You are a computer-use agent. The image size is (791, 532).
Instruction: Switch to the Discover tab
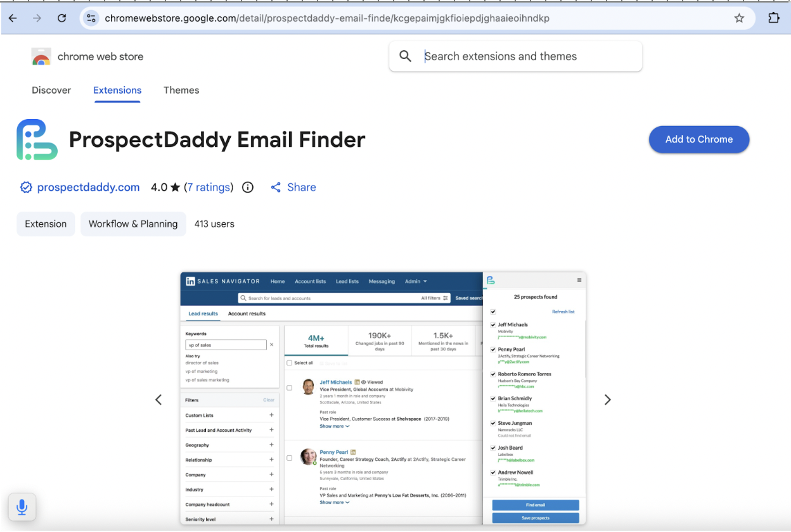[x=51, y=90]
